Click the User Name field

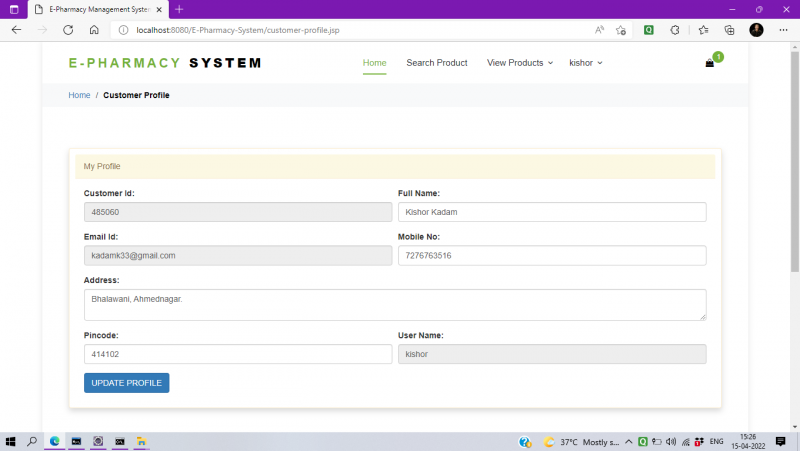[x=552, y=354]
